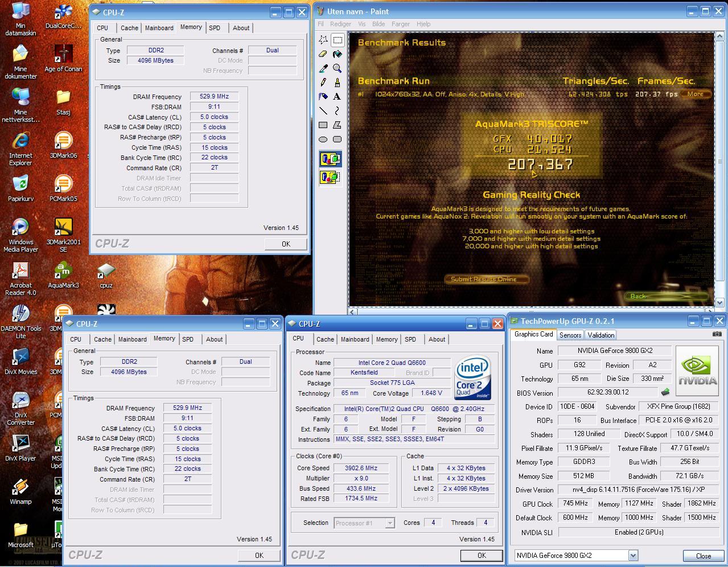Select the Pick Color eyedropper tool
728x567 pixels.
323,68
